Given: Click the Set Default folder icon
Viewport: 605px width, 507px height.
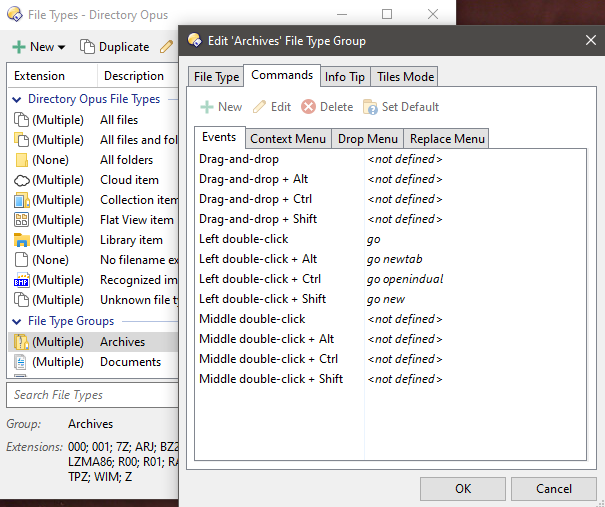Looking at the screenshot, I should pyautogui.click(x=370, y=107).
